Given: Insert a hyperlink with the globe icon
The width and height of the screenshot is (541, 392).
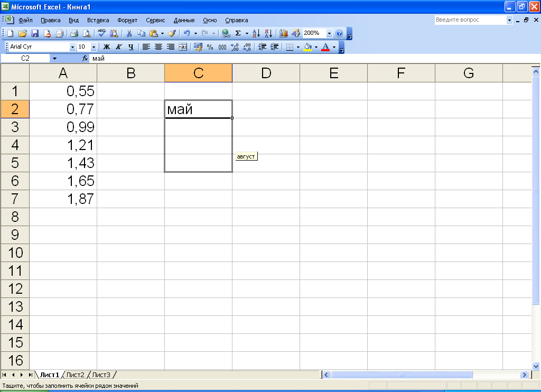Looking at the screenshot, I should click(x=226, y=33).
